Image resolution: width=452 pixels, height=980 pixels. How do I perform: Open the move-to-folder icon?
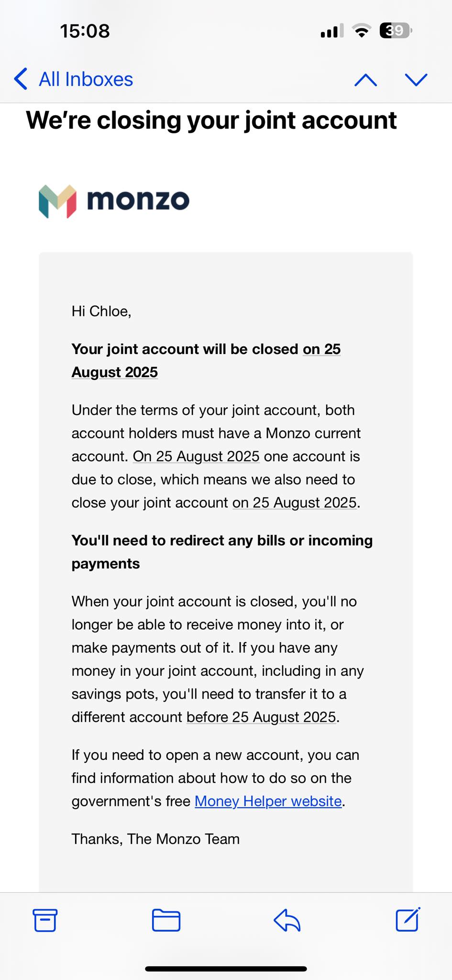pyautogui.click(x=166, y=920)
